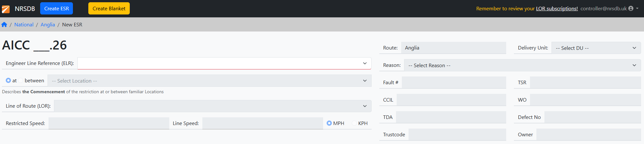Open the Anglia breadcrumb link
The width and height of the screenshot is (644, 144).
48,24
